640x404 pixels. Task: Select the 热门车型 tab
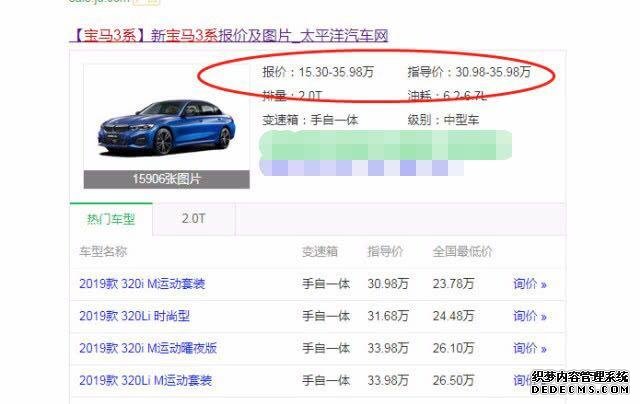pos(111,220)
